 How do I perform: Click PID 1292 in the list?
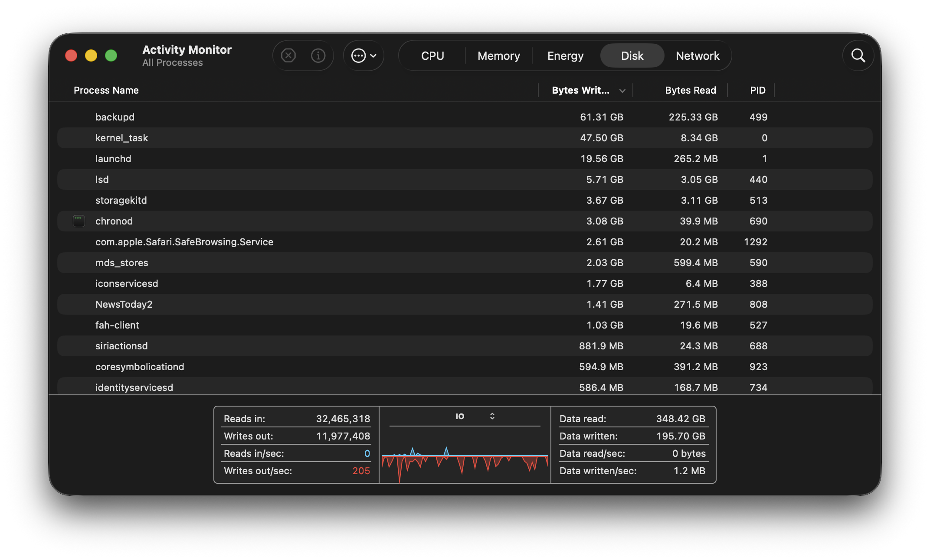point(756,242)
